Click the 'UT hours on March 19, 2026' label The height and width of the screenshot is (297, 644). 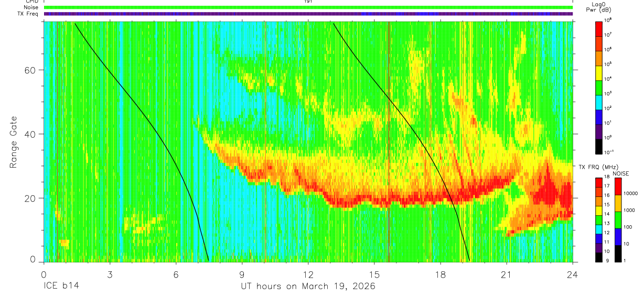(x=308, y=287)
